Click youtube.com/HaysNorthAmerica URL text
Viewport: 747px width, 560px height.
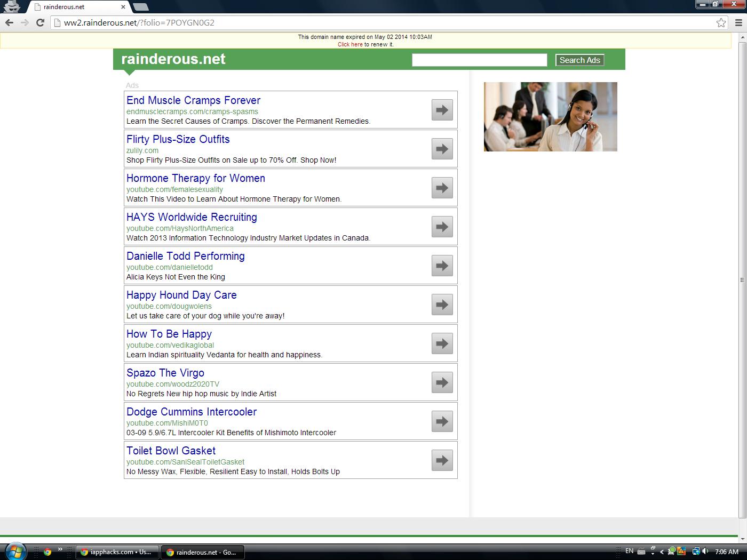180,228
